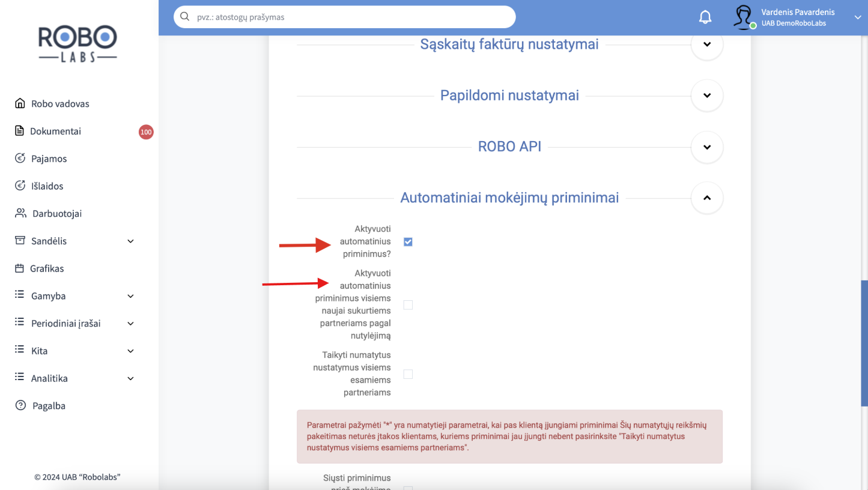This screenshot has width=868, height=490.
Task: Collapse Automatiniai mokėjimų priminimai section
Action: coord(707,198)
